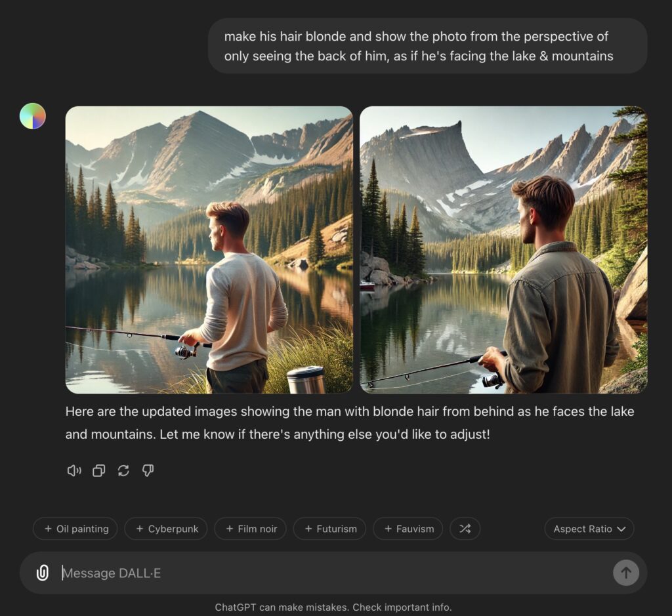
Task: Click the response text below the images
Action: tap(350, 422)
